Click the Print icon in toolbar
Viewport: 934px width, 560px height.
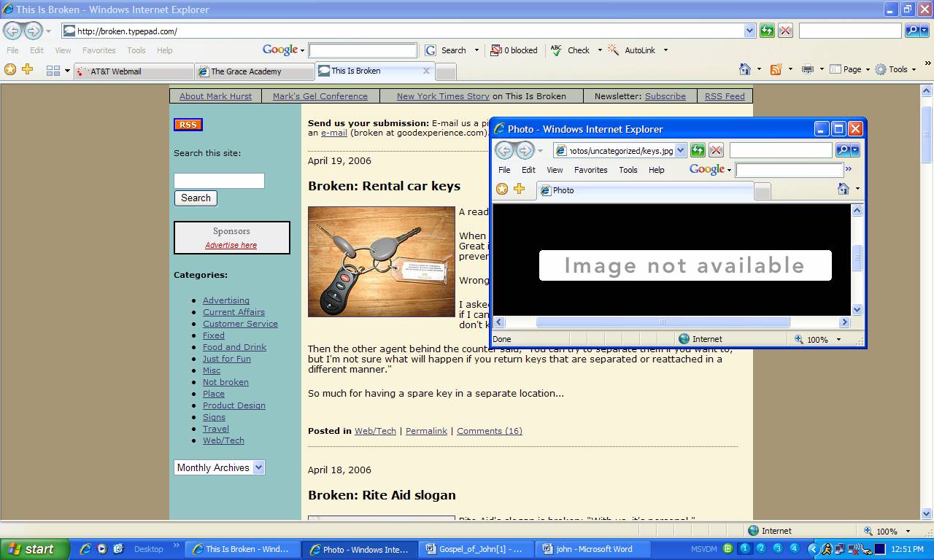coord(807,69)
